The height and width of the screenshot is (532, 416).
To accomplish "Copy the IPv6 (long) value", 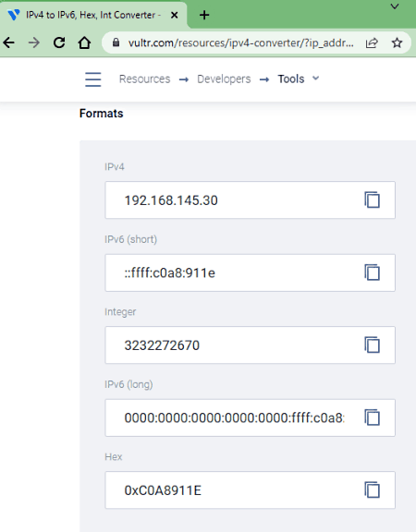I will point(373,417).
